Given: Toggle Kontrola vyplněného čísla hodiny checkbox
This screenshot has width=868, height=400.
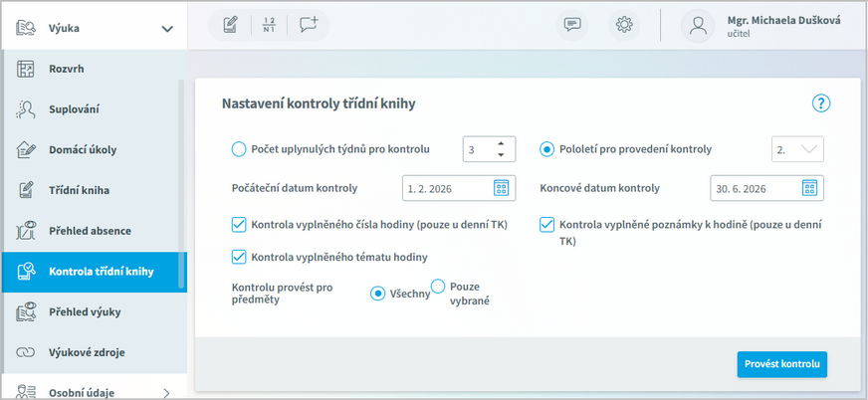Looking at the screenshot, I should point(239,225).
